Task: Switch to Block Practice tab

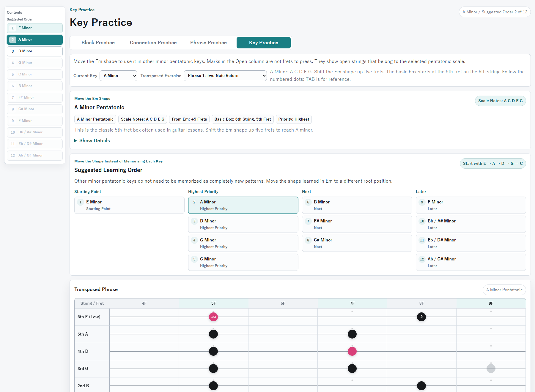Action: [98, 43]
